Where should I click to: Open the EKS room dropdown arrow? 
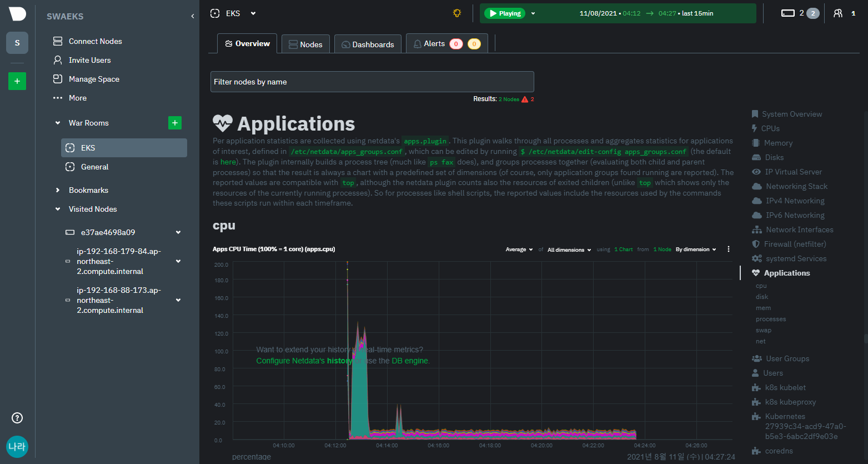pos(253,13)
